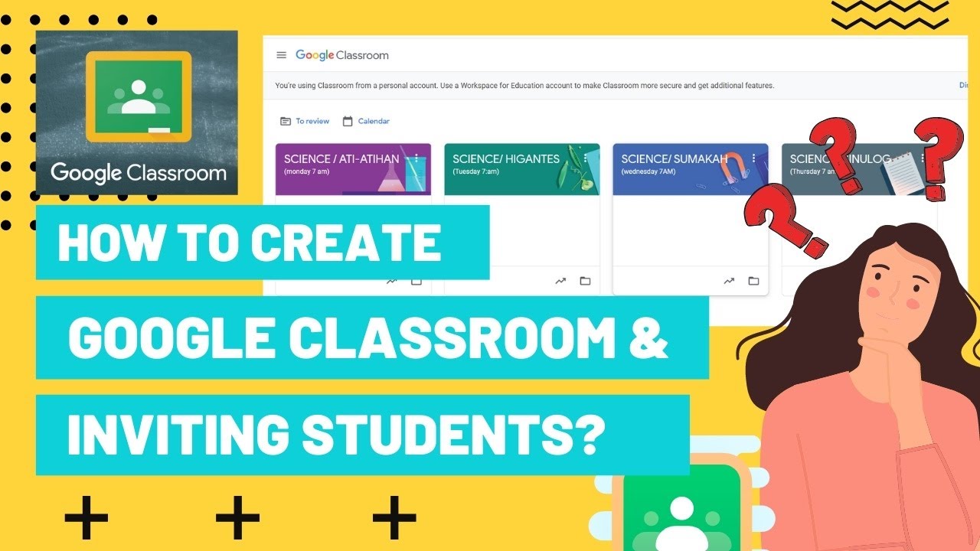Open three-dot menu on SUMAKAH card
This screenshot has height=551, width=980.
(753, 158)
